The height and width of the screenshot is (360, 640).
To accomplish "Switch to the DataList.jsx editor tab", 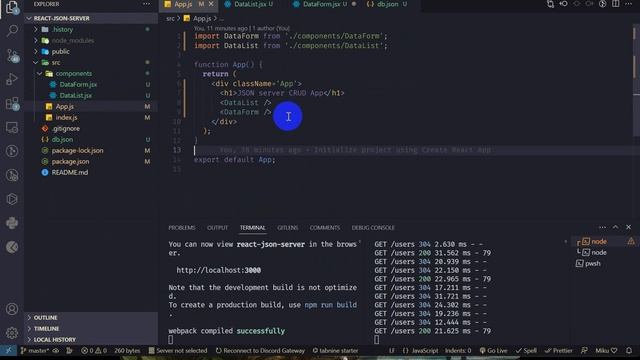I will (249, 4).
